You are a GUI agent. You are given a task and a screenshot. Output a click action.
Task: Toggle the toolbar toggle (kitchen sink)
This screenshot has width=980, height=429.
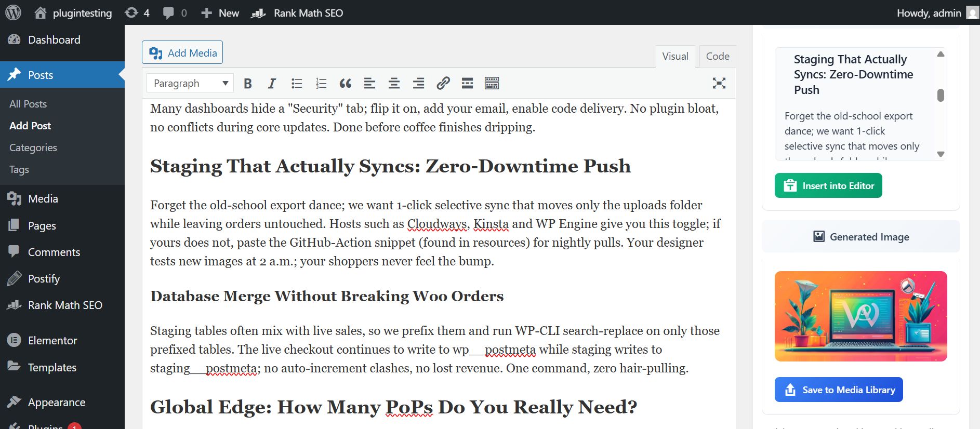[x=492, y=83]
